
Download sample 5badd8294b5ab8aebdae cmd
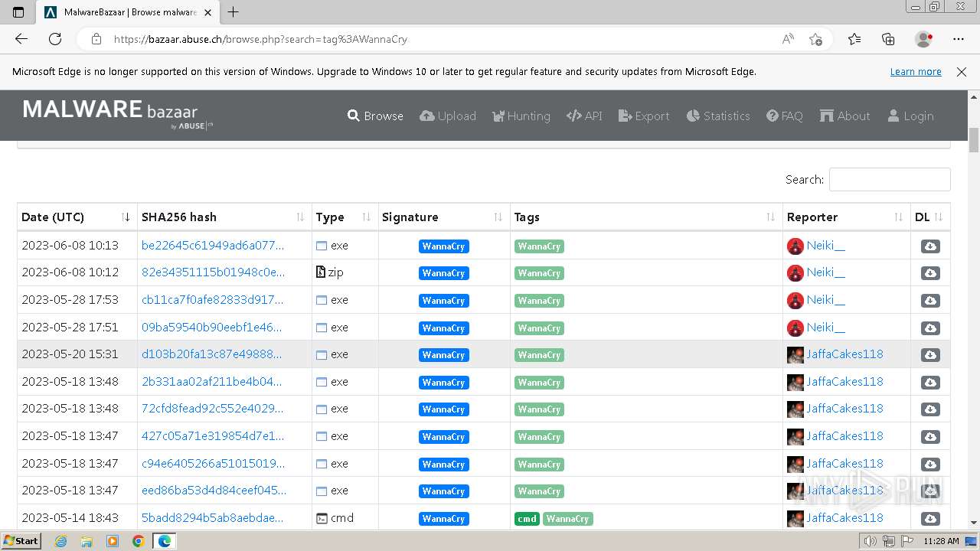click(x=930, y=518)
